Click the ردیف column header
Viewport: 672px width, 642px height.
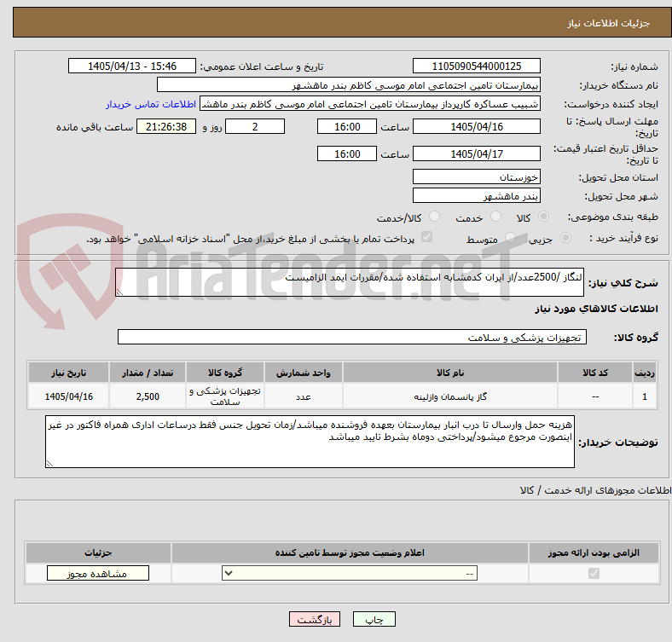point(645,373)
